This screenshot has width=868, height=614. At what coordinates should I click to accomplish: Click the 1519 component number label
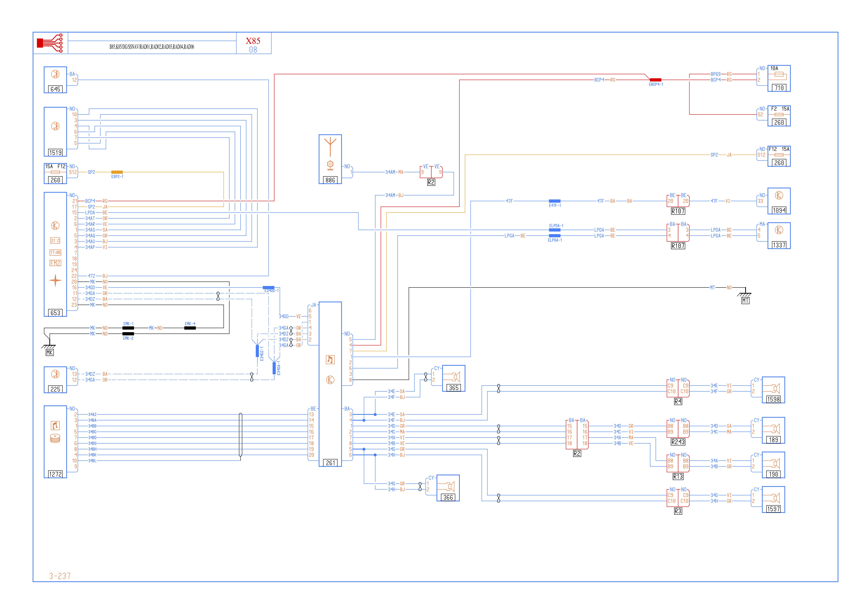(x=55, y=152)
